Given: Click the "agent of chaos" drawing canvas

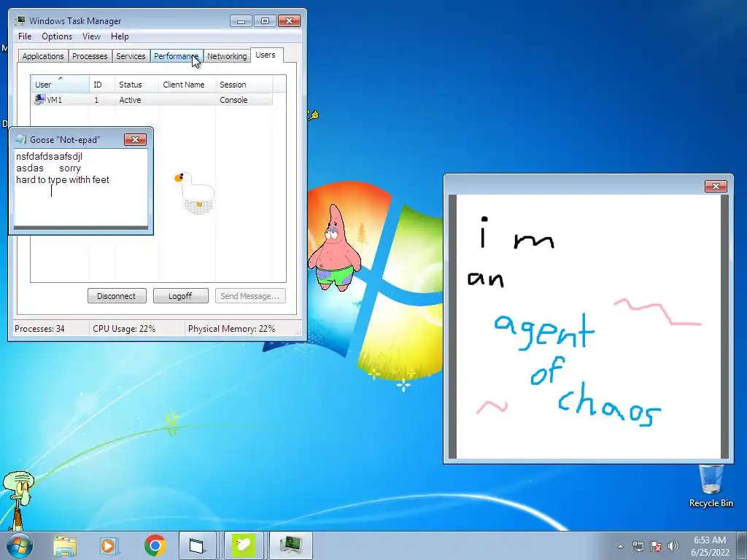Looking at the screenshot, I should [589, 326].
